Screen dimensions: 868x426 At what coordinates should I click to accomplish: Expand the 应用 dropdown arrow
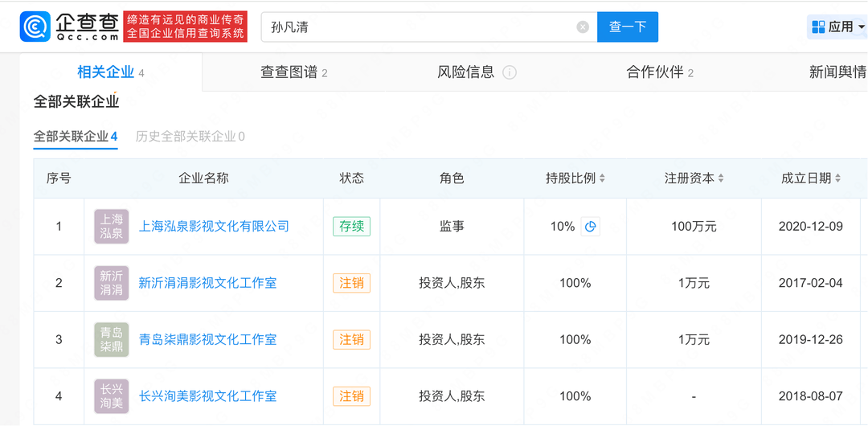click(862, 27)
